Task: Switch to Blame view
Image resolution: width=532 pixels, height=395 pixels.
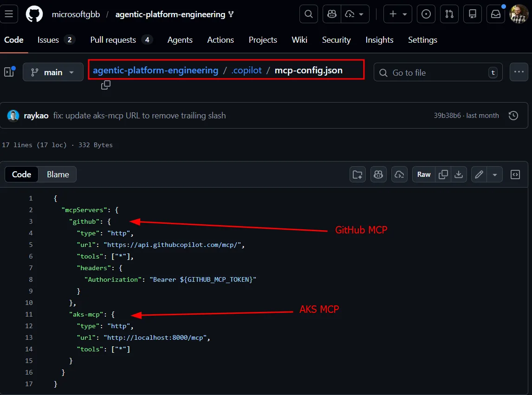Action: (58, 175)
